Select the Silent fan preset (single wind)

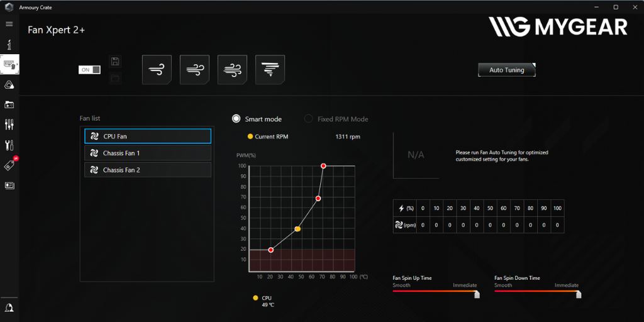click(x=157, y=69)
